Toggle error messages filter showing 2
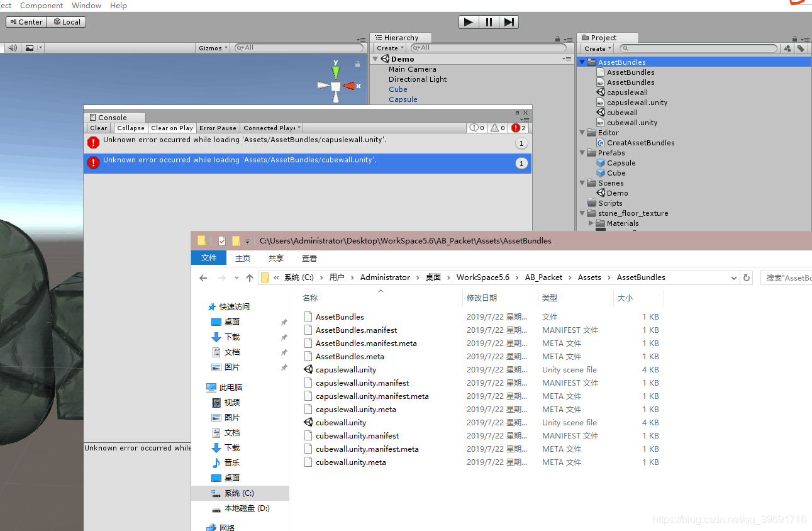Screen dimensions: 812x531 519,128
